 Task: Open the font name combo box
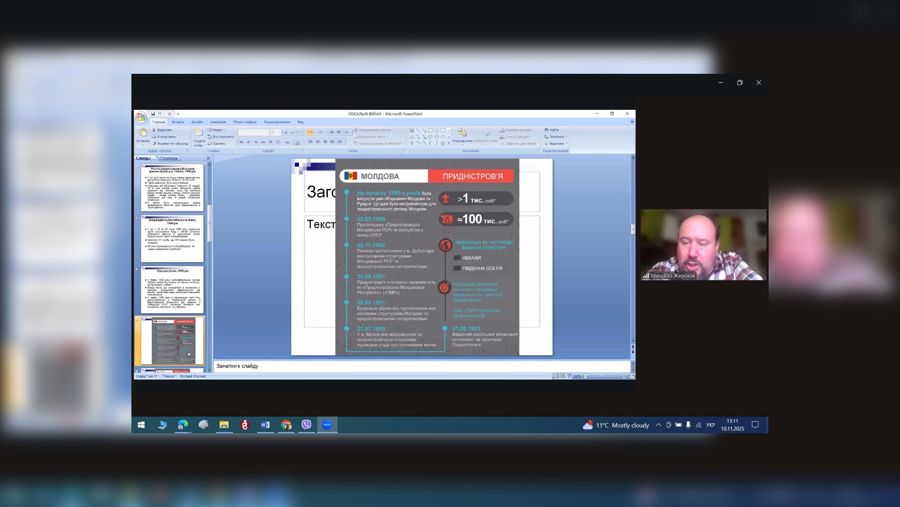256,132
